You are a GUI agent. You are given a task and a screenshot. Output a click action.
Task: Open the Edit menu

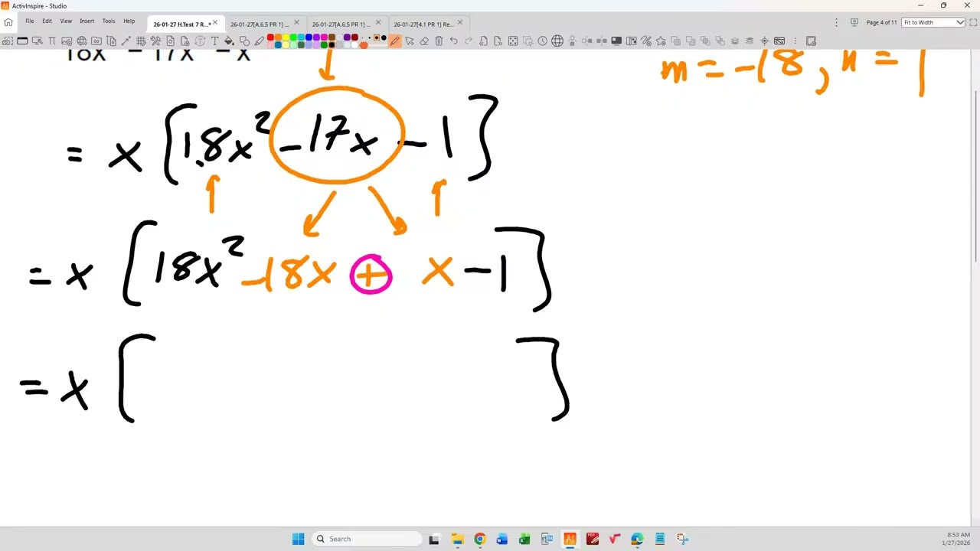pos(47,21)
